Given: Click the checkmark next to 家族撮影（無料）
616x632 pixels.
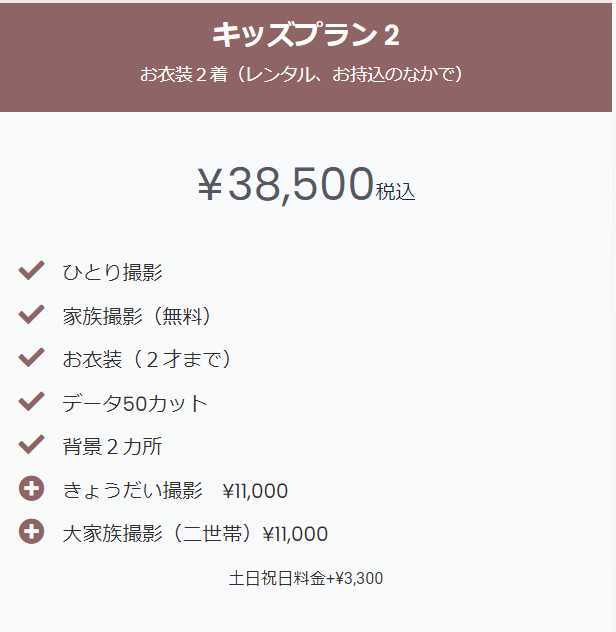Looking at the screenshot, I should (x=31, y=314).
